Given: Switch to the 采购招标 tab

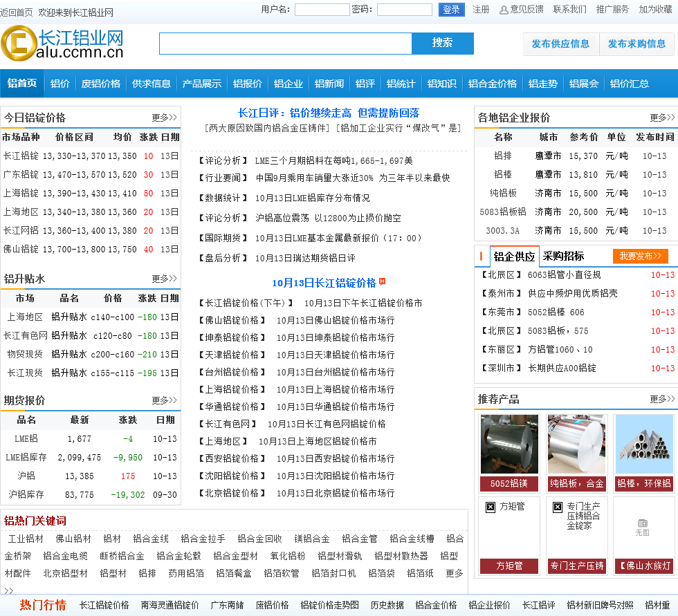Looking at the screenshot, I should coord(563,256).
